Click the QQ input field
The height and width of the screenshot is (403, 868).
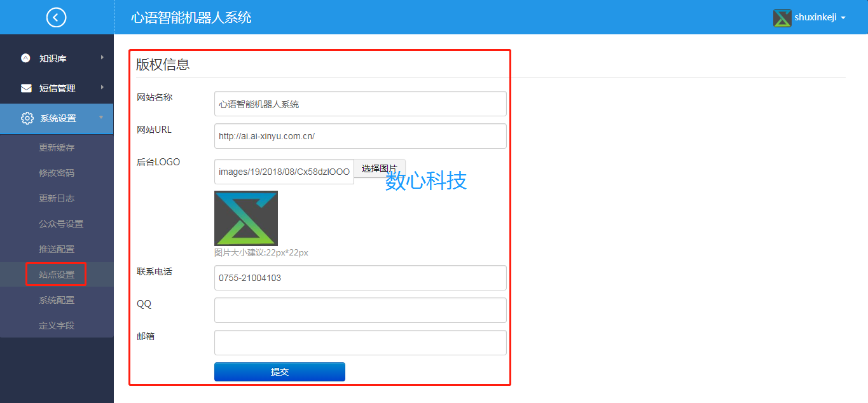coord(360,310)
